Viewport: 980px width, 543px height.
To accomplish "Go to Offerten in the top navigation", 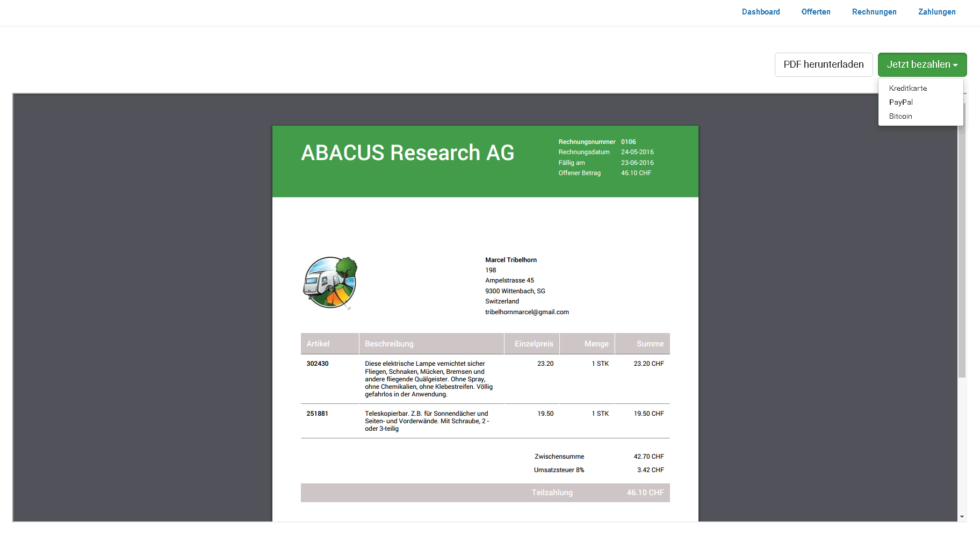I will [816, 12].
